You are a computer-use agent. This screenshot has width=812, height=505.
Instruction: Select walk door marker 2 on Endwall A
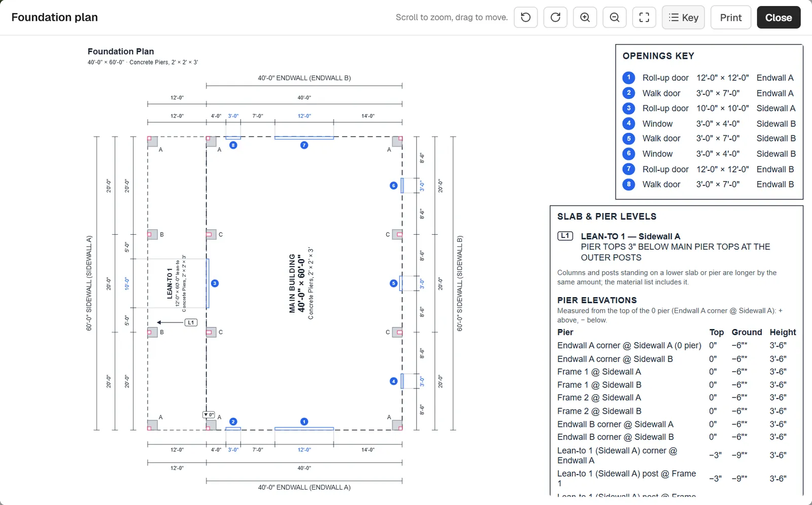233,421
